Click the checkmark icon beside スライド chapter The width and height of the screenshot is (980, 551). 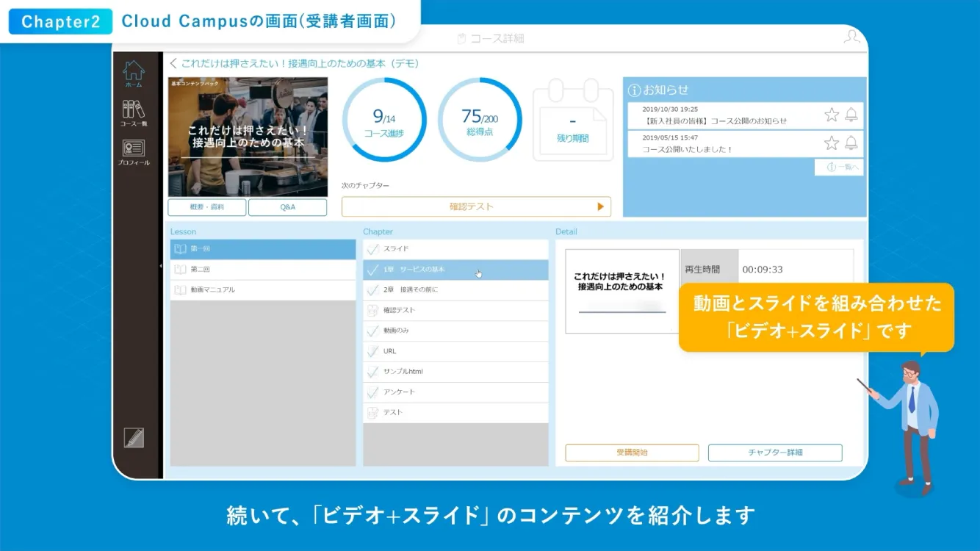click(x=372, y=249)
